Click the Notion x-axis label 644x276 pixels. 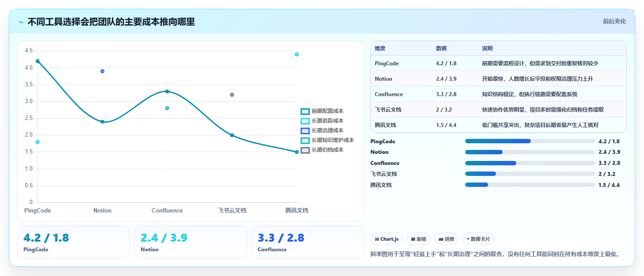click(x=102, y=210)
